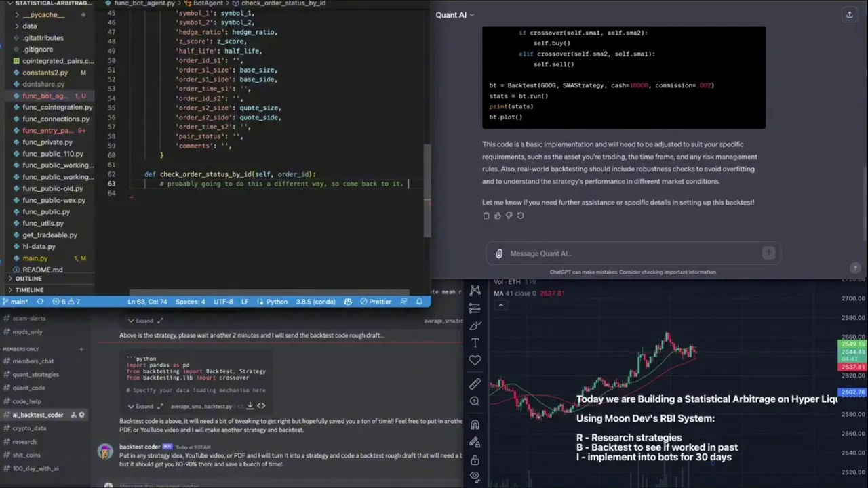Download average_sma_backtest.py attachment in Discord
868x488 pixels.
pos(250,406)
